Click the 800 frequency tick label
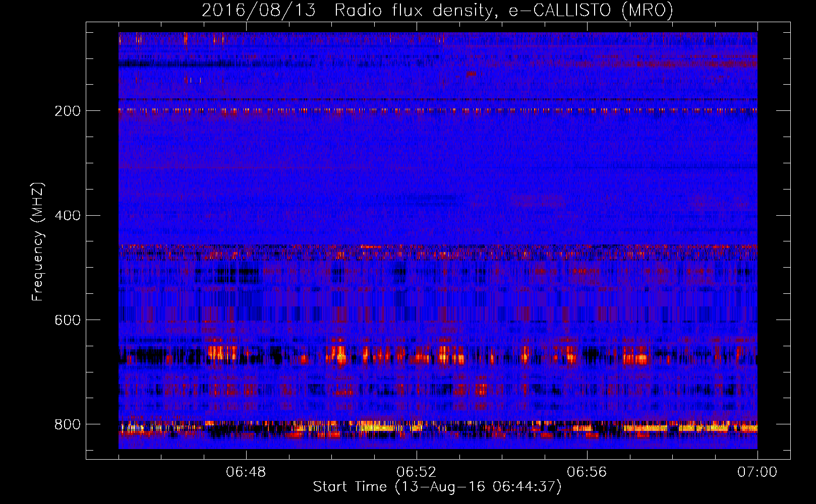The image size is (816, 504). (x=68, y=425)
